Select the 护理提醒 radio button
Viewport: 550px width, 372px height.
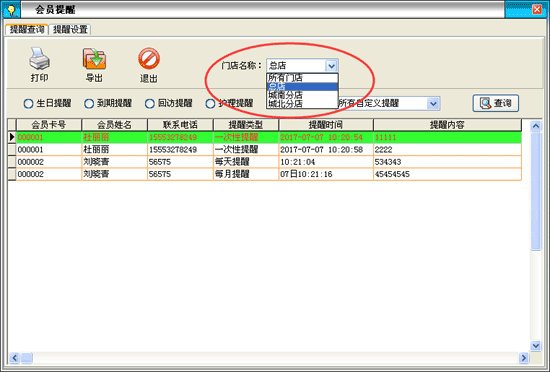210,103
